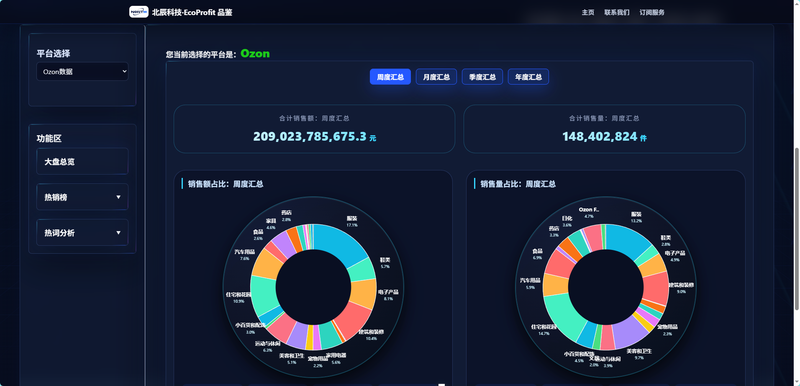
Task: Choose the 年度汇总 tab
Action: [x=528, y=77]
